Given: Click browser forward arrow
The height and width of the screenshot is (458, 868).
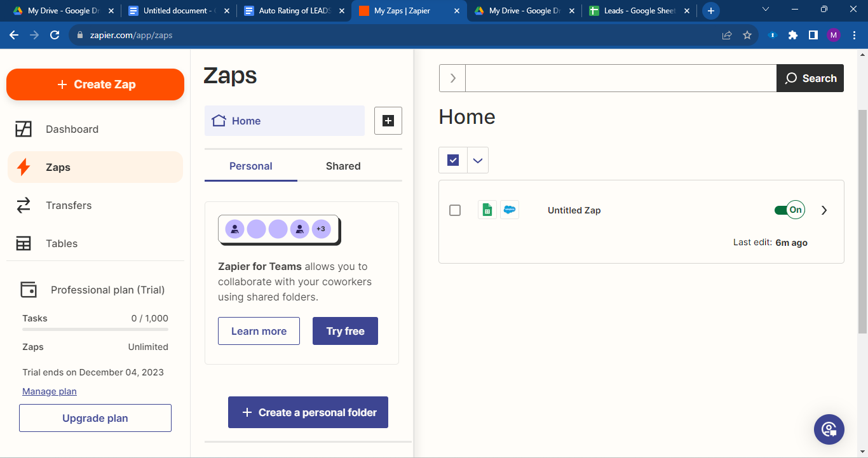Looking at the screenshot, I should click(34, 35).
